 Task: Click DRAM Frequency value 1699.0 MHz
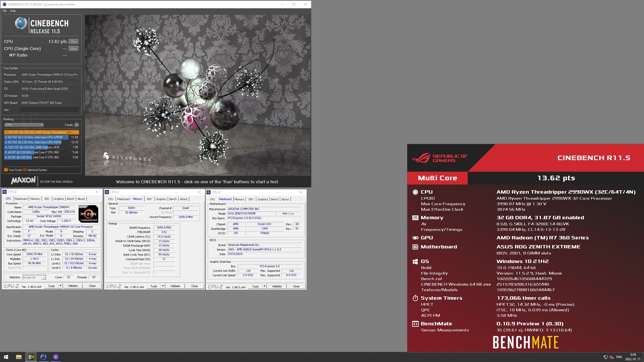coord(164,228)
